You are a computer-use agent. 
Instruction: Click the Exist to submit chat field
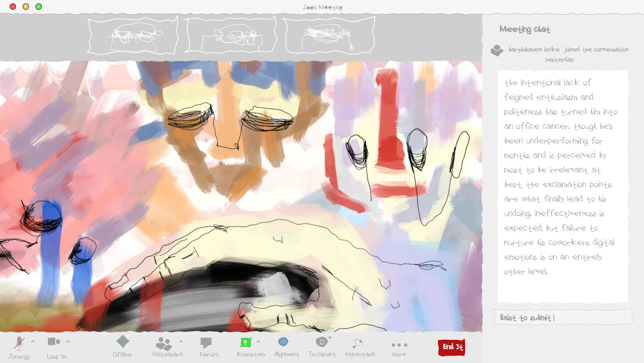click(563, 318)
